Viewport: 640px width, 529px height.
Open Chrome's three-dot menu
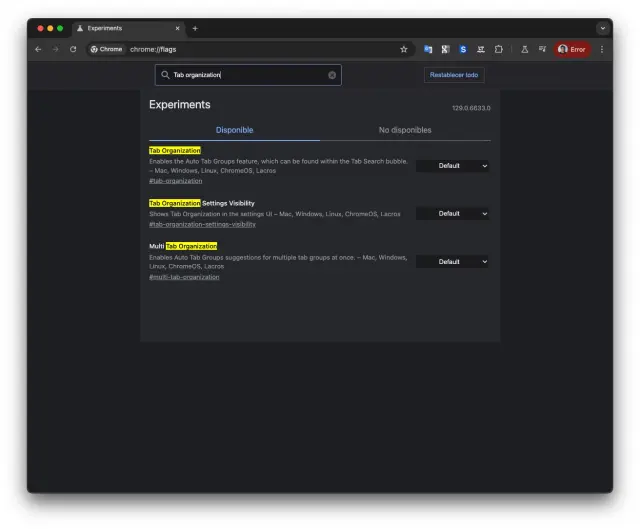click(x=602, y=49)
